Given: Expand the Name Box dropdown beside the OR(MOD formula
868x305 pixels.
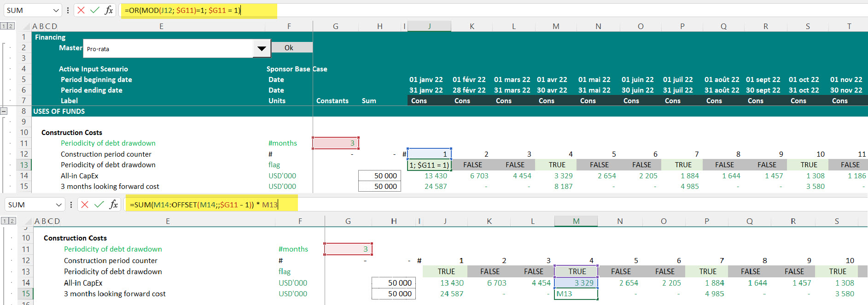Looking at the screenshot, I should (x=56, y=10).
